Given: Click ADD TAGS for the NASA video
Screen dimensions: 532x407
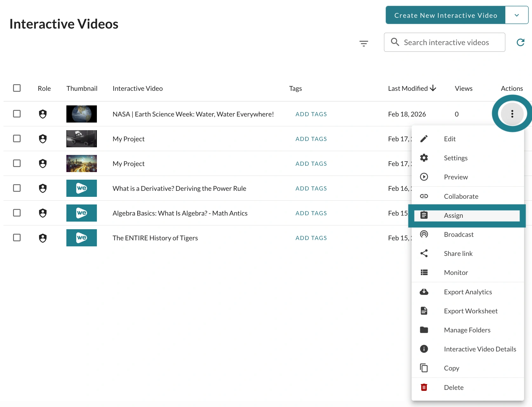Looking at the screenshot, I should (x=311, y=114).
